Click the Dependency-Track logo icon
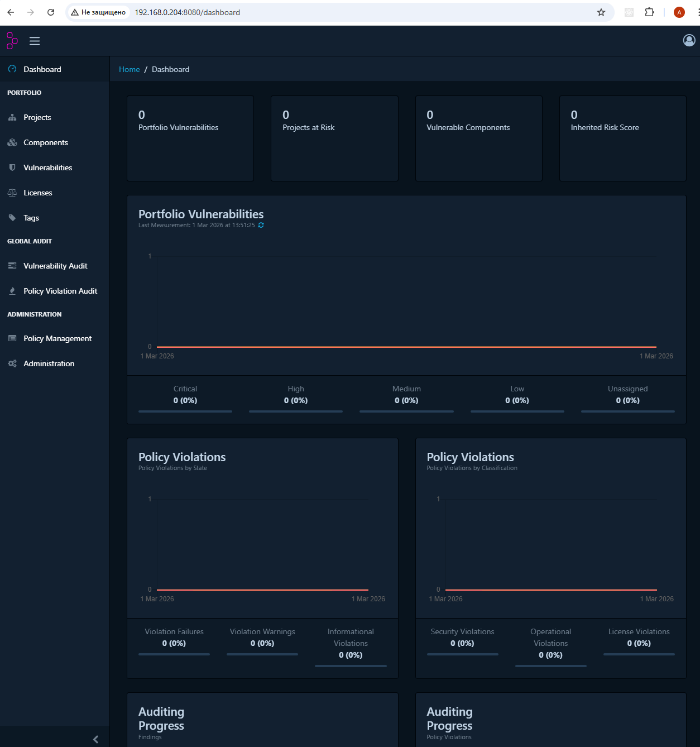This screenshot has width=700, height=747. [12, 40]
